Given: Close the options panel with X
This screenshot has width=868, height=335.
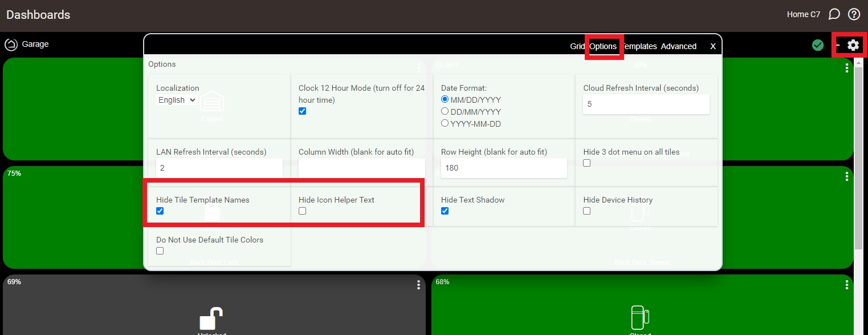Looking at the screenshot, I should [712, 46].
